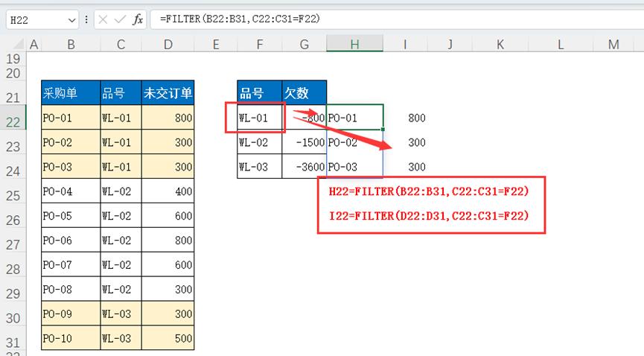The image size is (644, 356).
Task: Select cell WL-01 in column F
Action: (260, 118)
